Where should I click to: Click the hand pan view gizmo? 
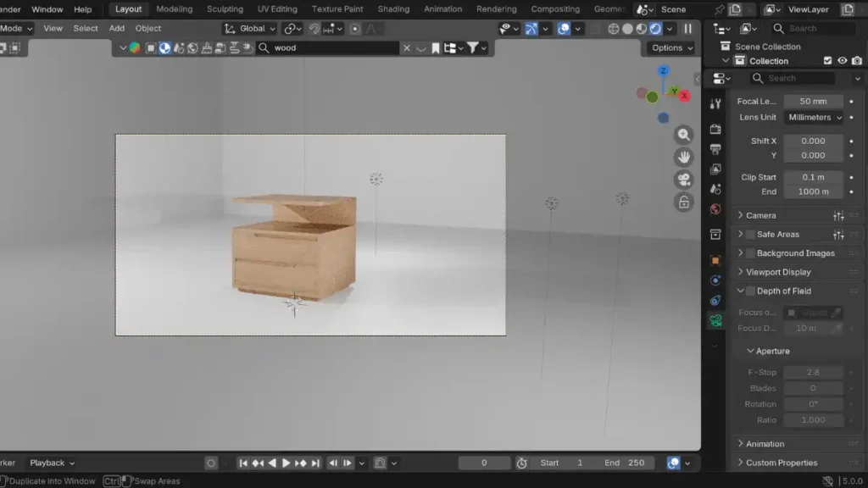(x=684, y=157)
